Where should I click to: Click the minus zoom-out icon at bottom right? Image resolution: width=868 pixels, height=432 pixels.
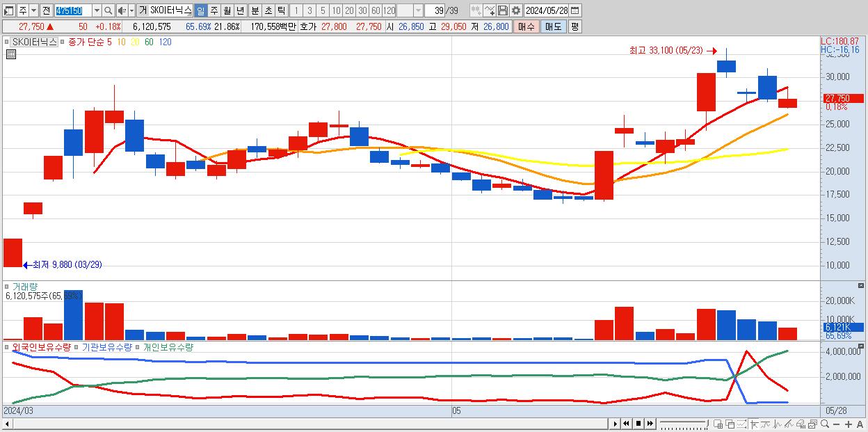point(837,424)
